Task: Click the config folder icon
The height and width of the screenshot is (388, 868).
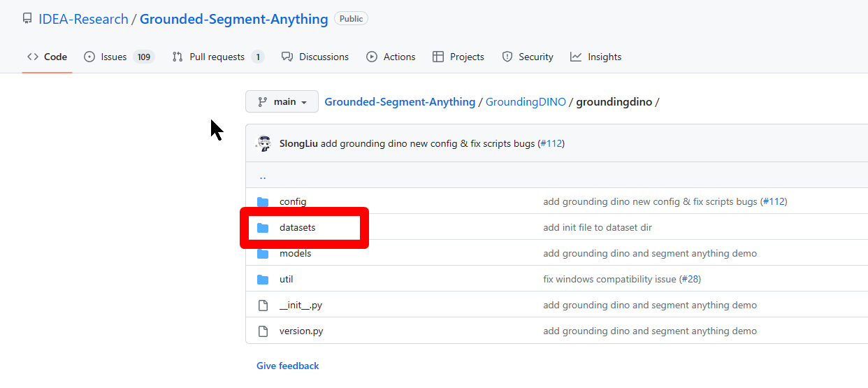Action: coord(263,202)
